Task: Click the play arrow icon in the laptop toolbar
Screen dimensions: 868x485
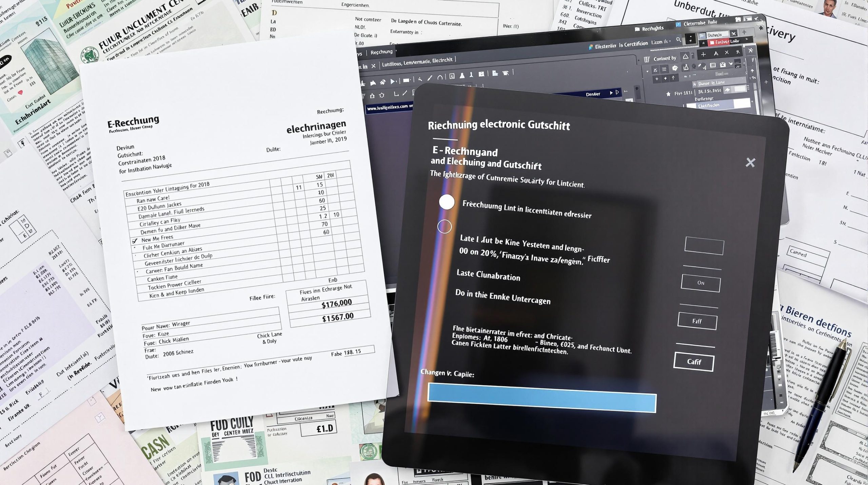Action: [x=393, y=81]
